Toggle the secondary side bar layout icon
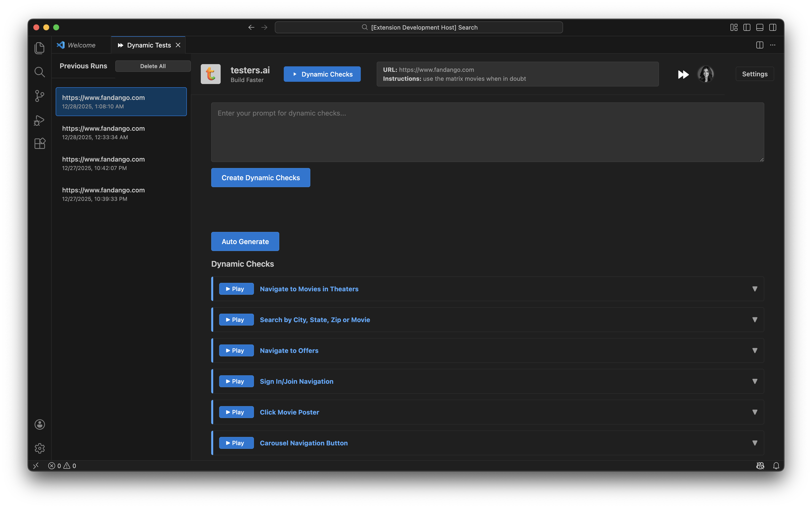Screen dimensions: 812x508 pos(772,28)
